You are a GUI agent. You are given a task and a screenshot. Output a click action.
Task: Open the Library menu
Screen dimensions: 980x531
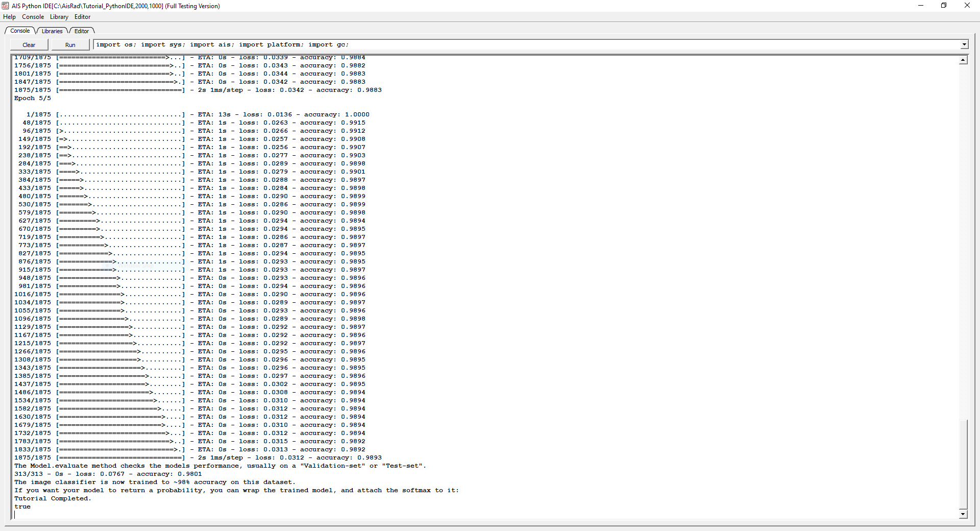[x=59, y=17]
